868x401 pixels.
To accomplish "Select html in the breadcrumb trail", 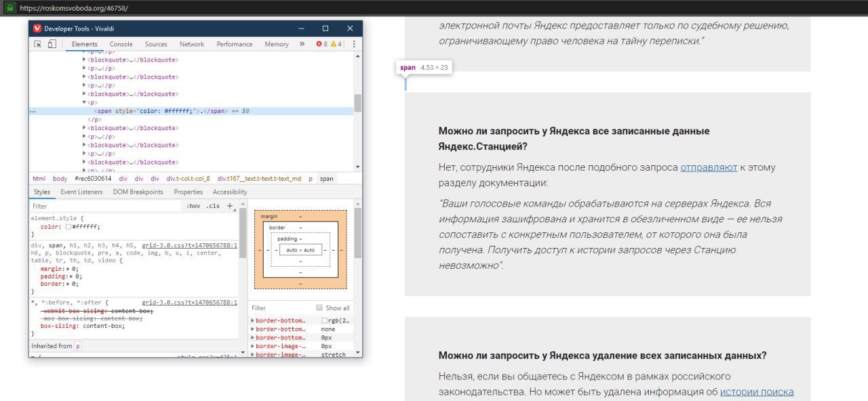I will [39, 179].
